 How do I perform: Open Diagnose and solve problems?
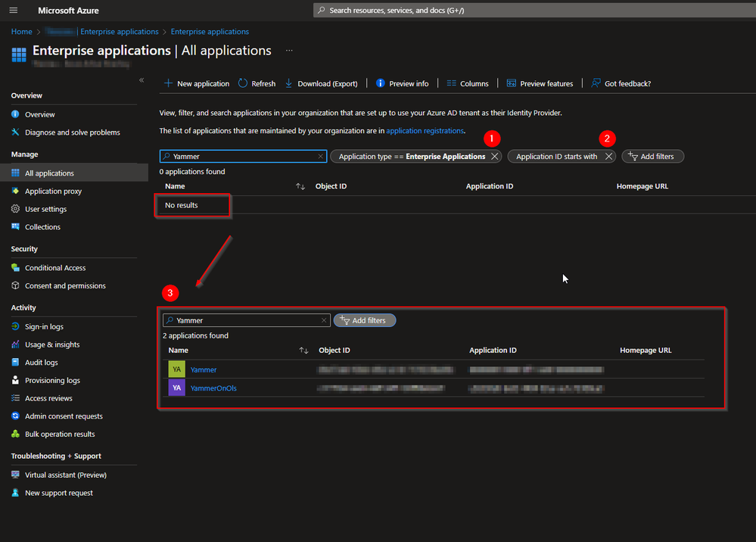73,132
